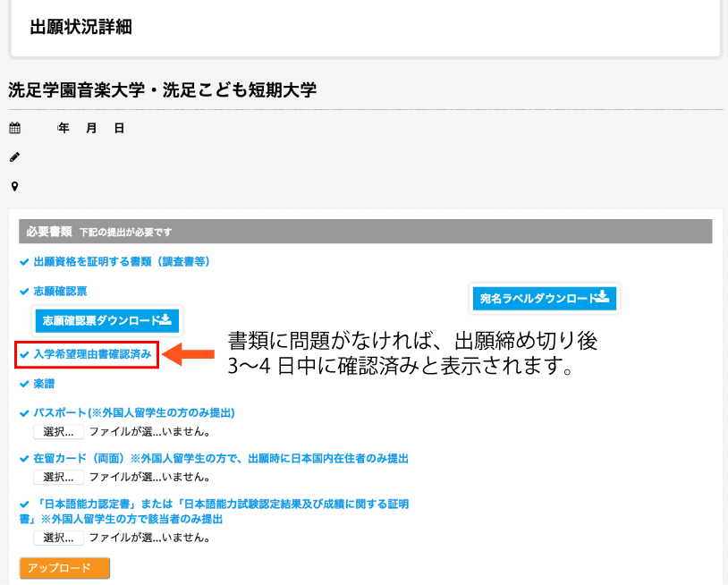The image size is (728, 585).
Task: Click checkmark icon beside 「日本語能力認定書」
Action: coord(25,504)
